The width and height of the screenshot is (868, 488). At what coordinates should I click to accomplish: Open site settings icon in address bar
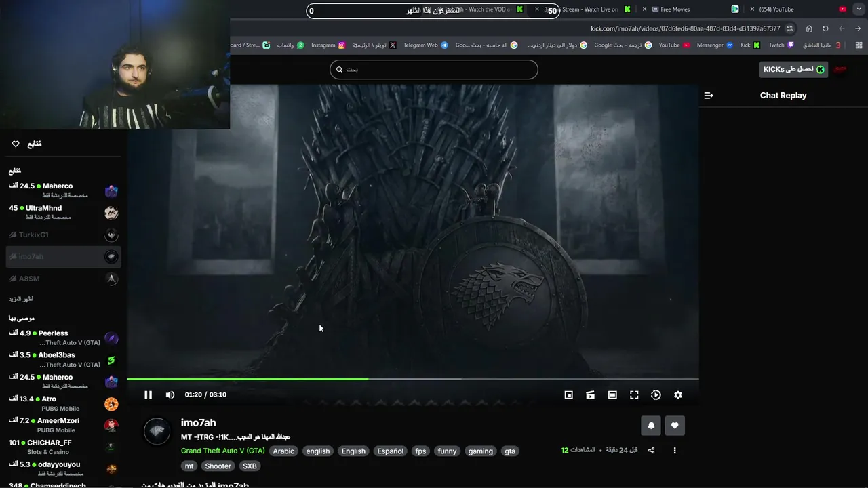(x=790, y=28)
